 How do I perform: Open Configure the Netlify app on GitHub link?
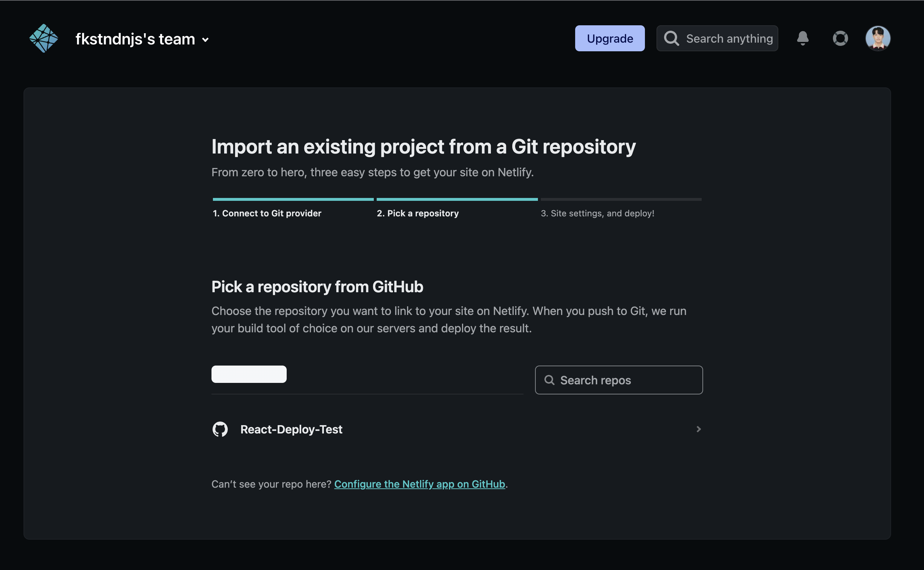420,484
